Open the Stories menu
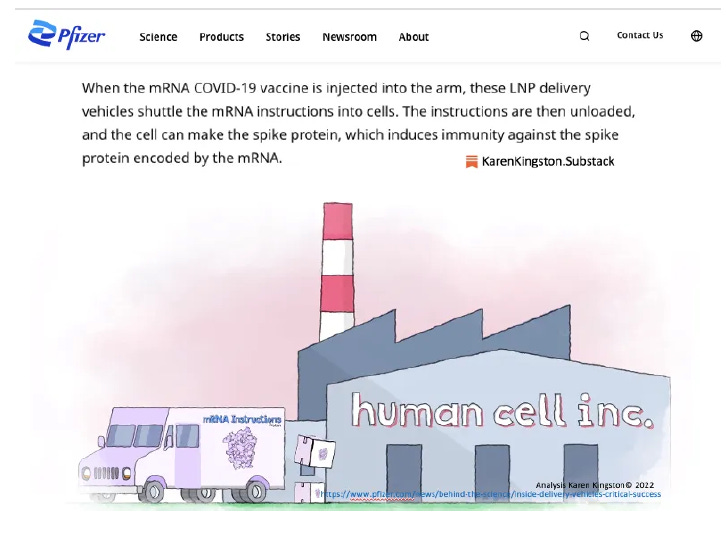Viewport: 726px width, 540px height. tap(283, 37)
